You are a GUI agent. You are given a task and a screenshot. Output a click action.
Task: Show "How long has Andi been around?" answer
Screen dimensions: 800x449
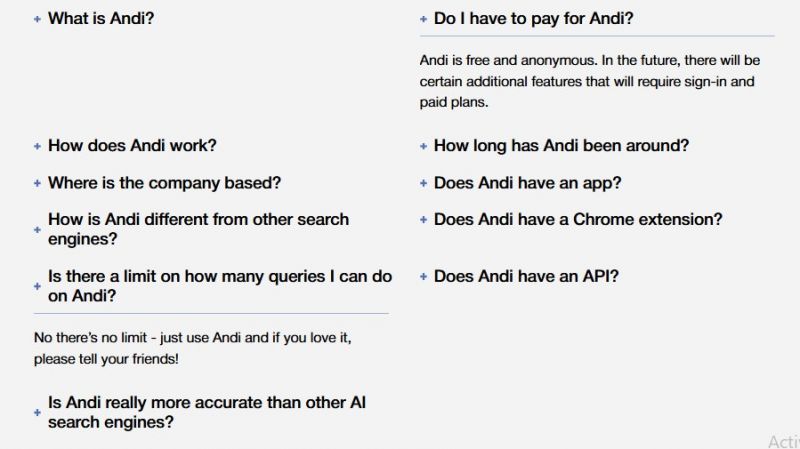pyautogui.click(x=561, y=145)
